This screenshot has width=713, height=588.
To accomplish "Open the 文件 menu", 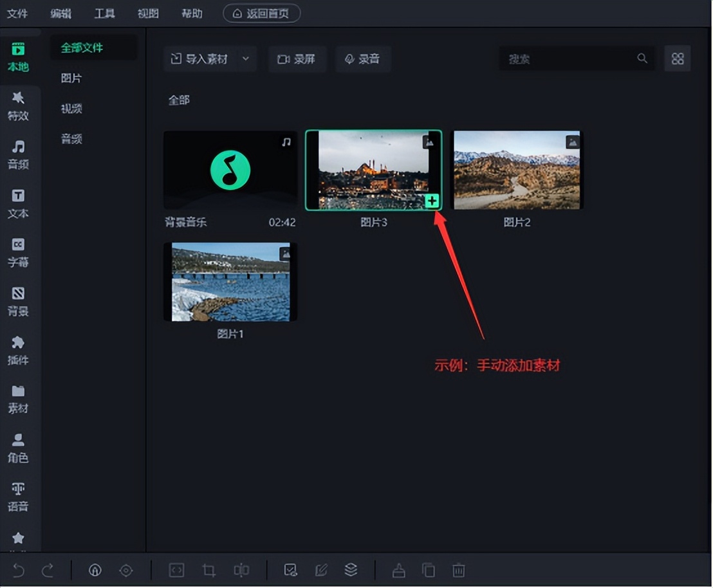I will click(x=17, y=14).
